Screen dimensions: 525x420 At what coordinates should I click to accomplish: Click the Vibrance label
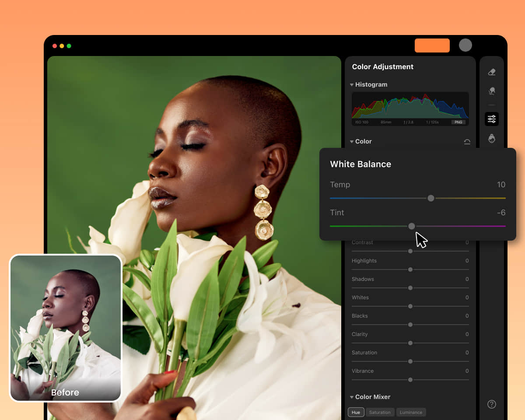pos(363,371)
